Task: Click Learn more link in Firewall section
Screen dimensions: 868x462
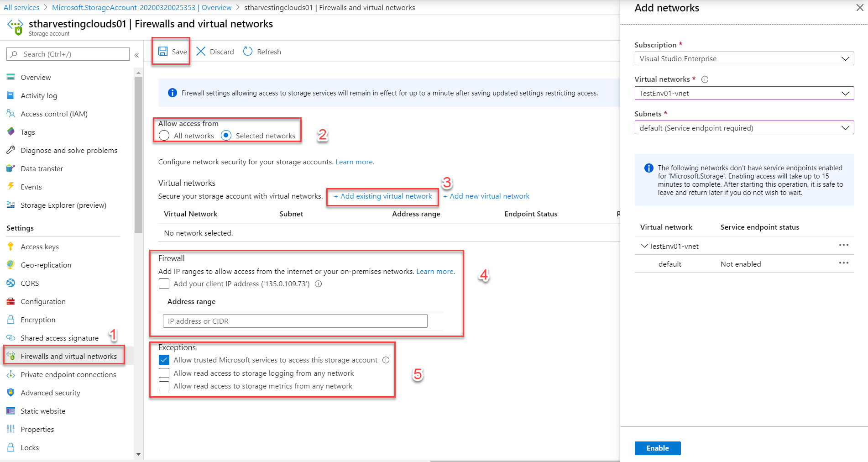Action: click(435, 272)
